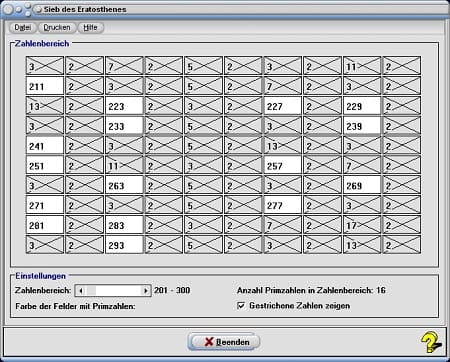This screenshot has width=450, height=362.
Task: Select prime cell 211
Action: click(x=45, y=86)
